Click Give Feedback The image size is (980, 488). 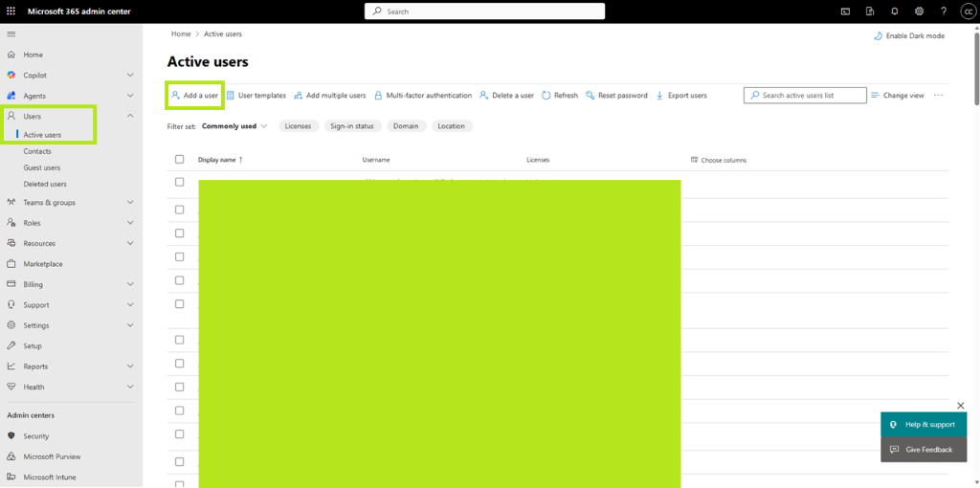coord(924,450)
